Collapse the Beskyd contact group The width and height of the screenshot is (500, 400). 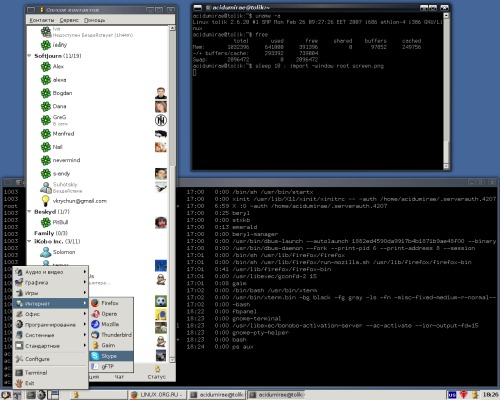pyautogui.click(x=29, y=212)
